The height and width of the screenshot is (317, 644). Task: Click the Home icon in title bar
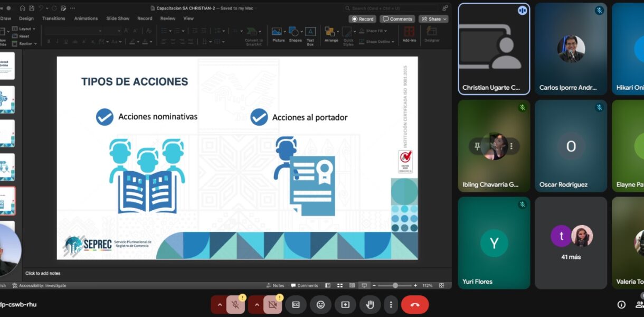click(x=22, y=8)
